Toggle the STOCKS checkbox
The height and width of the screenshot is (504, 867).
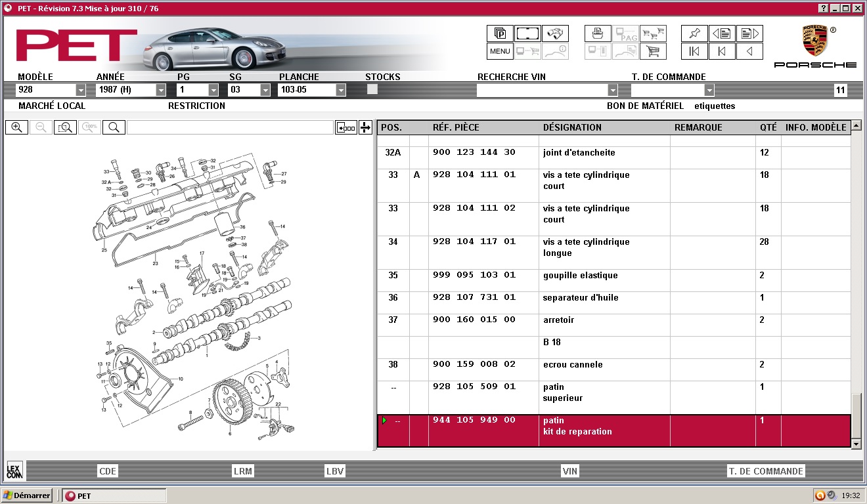pos(372,89)
